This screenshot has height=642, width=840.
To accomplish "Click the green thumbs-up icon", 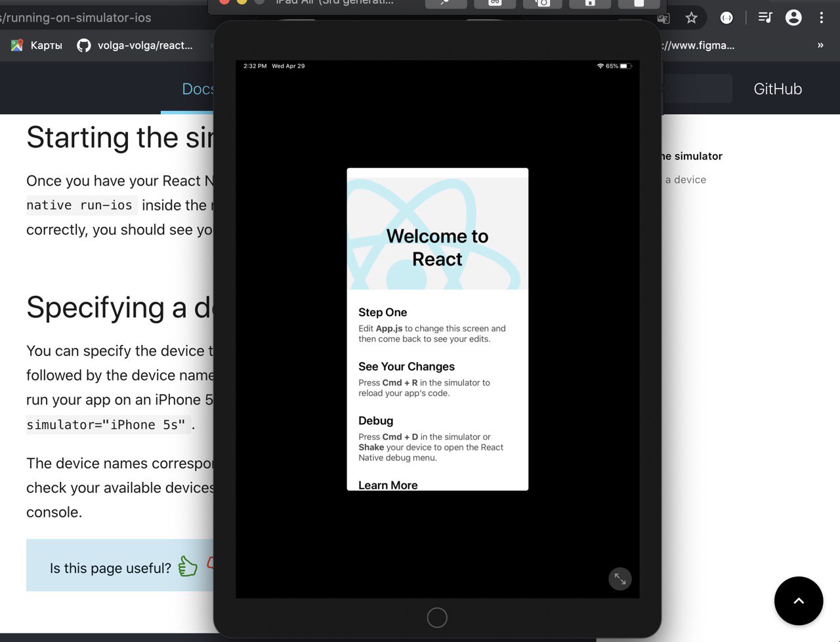I will (188, 566).
